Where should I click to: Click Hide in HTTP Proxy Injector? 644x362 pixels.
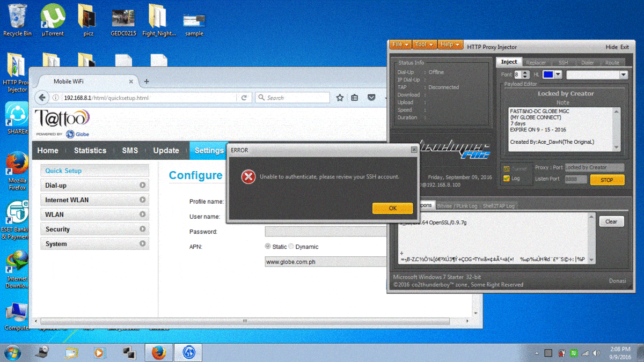tap(612, 47)
